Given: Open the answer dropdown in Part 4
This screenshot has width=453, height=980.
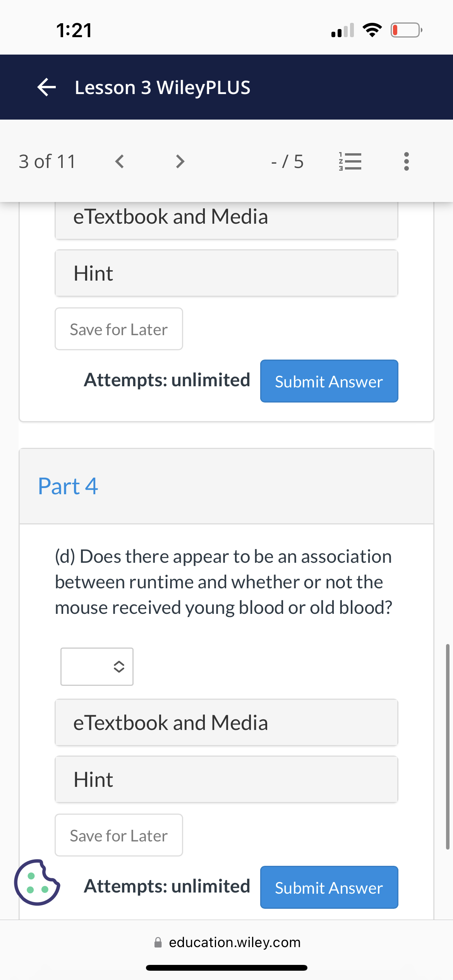Looking at the screenshot, I should point(96,666).
